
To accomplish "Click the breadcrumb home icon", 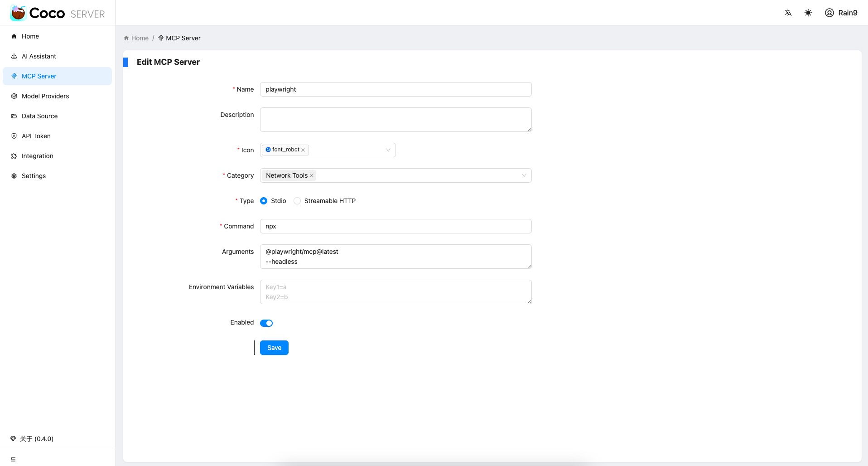I will 126,38.
